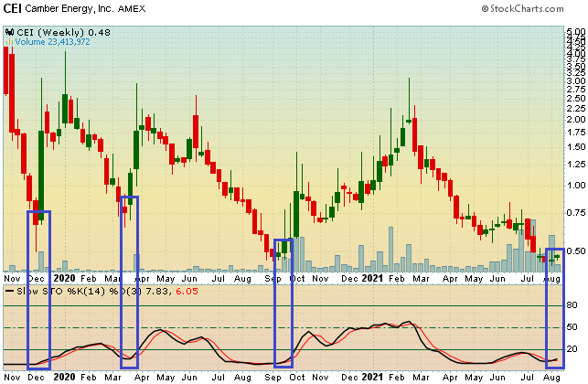This screenshot has width=588, height=384.
Task: Click the 0.50 price axis label
Action: point(576,251)
